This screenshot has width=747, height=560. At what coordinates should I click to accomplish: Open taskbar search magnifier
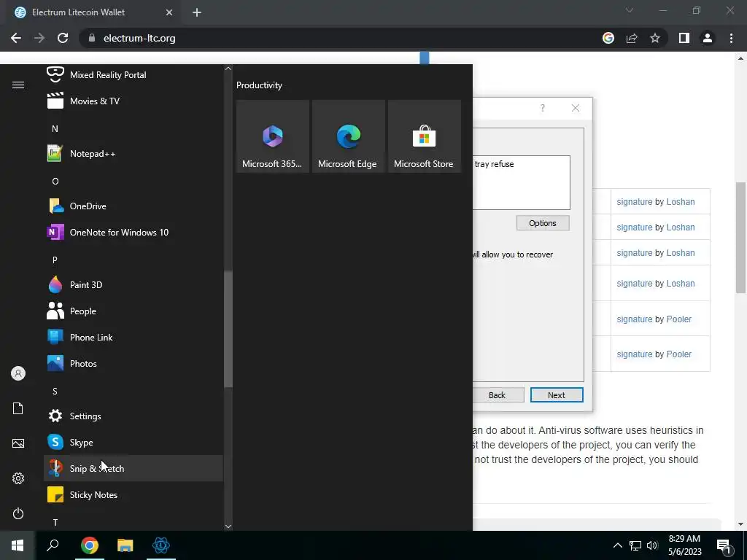(x=53, y=545)
